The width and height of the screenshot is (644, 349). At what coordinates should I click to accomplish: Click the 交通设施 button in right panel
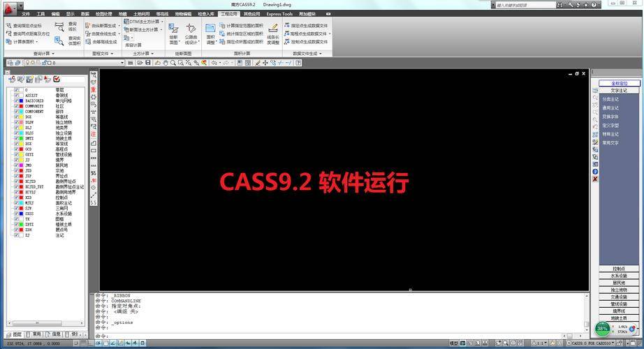[x=619, y=297]
